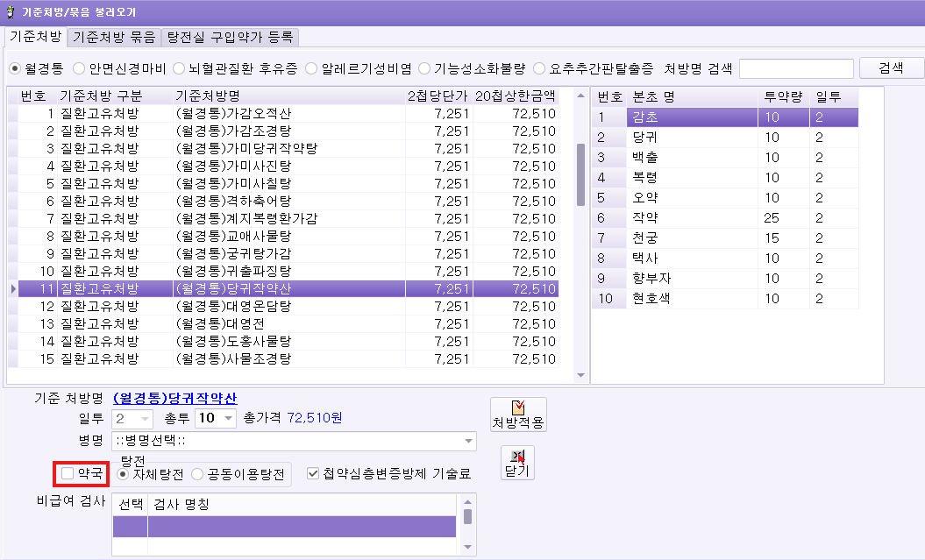Select the (월경통)교애사물탕 row
This screenshot has height=560, width=925.
pos(288,237)
